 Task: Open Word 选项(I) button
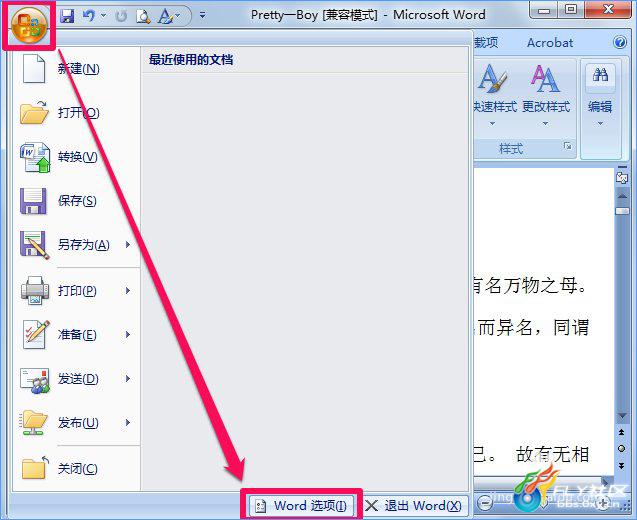[301, 506]
